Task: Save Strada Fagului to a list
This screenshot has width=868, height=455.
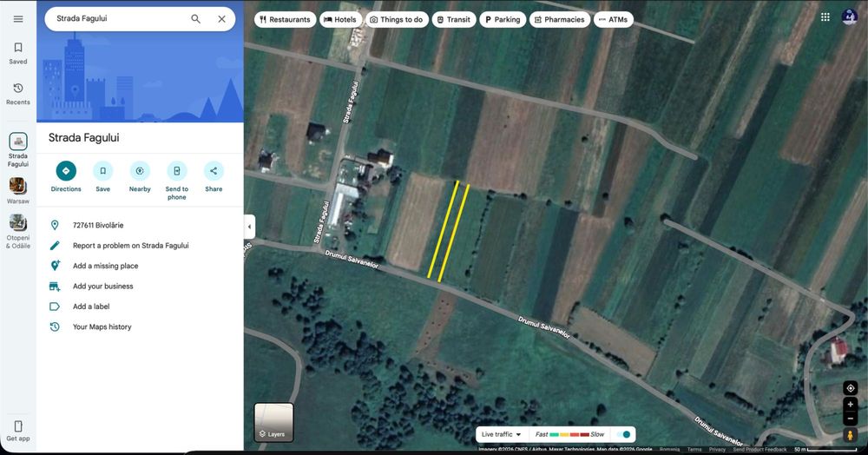Action: pyautogui.click(x=103, y=176)
